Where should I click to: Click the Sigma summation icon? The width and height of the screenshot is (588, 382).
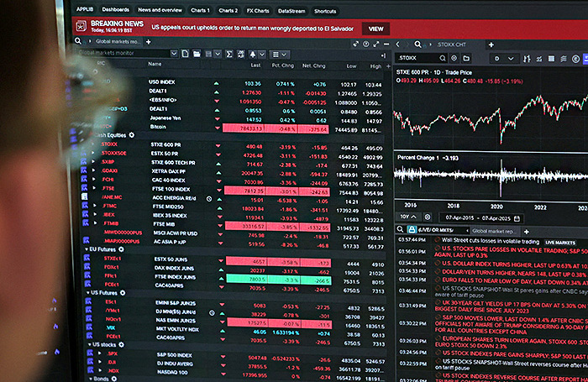[229, 55]
